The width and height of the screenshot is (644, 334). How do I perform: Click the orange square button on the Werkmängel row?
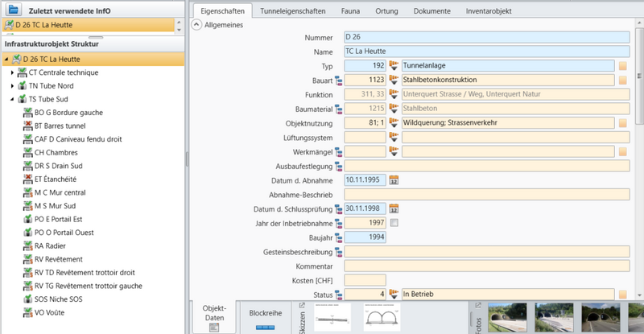tap(622, 151)
